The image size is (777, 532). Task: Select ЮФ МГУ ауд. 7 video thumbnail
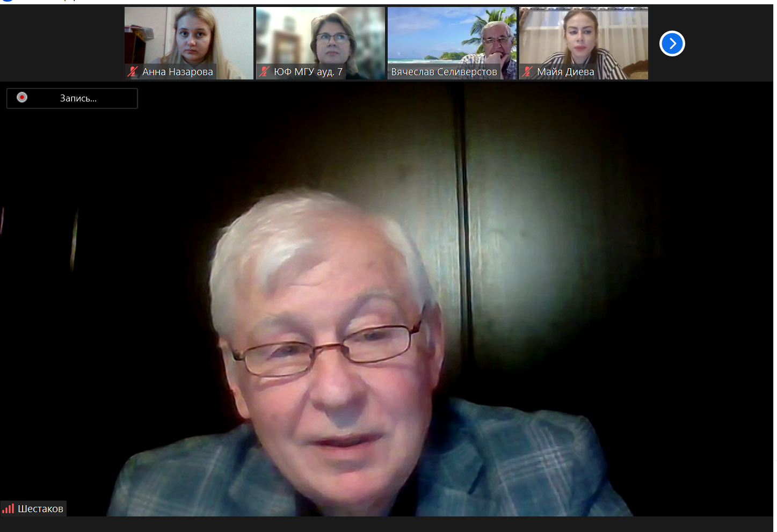pos(321,43)
